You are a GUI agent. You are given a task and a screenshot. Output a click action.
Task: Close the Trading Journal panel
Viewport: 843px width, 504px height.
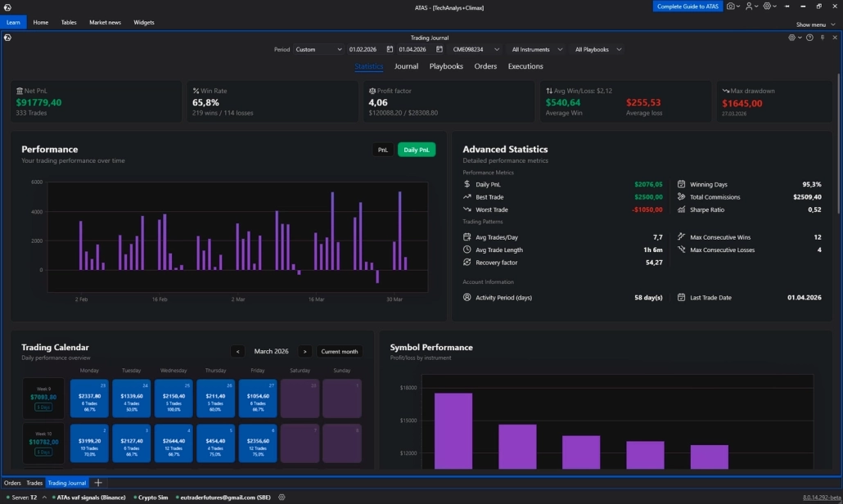point(835,38)
